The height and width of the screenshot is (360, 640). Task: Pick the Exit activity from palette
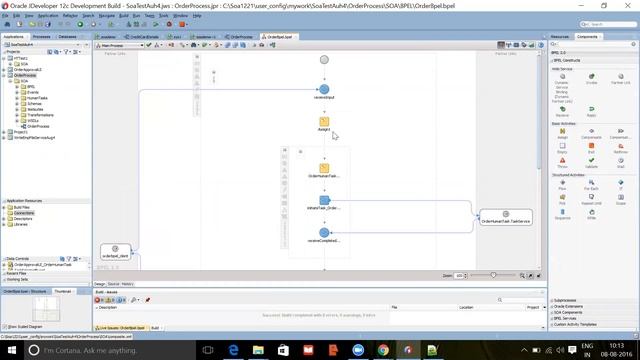pyautogui.click(x=591, y=148)
